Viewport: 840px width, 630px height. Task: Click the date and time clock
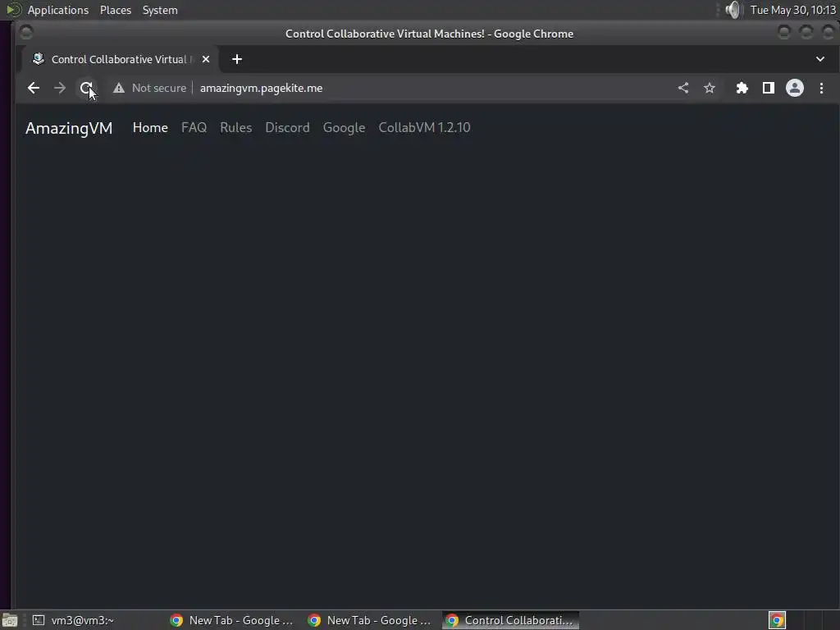pos(793,10)
